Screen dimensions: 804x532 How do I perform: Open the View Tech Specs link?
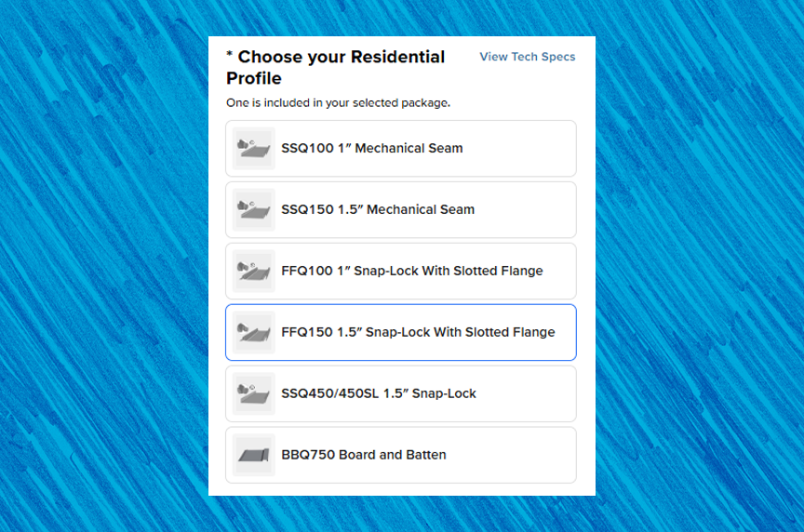(x=527, y=57)
